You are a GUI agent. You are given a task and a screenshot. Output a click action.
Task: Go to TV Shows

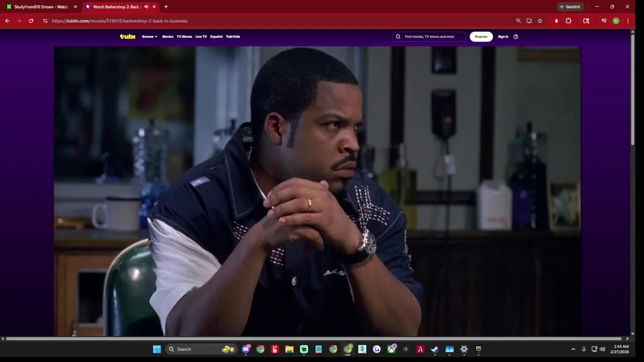[184, 36]
